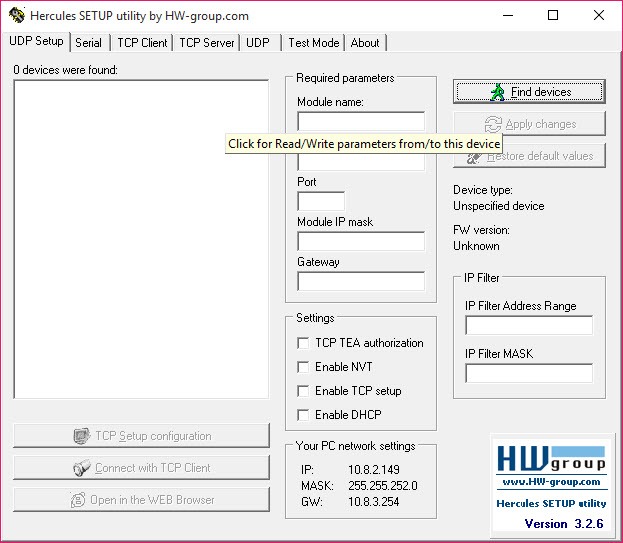Click the green running man Find devices icon
The height and width of the screenshot is (543, 623).
[x=497, y=92]
